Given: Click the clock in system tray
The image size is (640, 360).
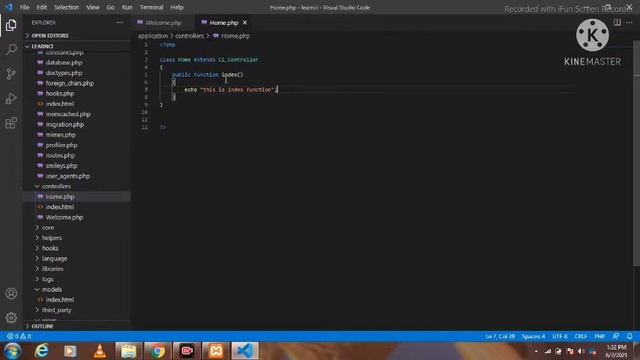Looking at the screenshot, I should [x=616, y=351].
